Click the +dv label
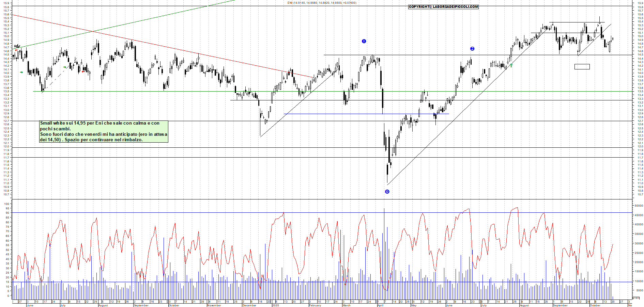The height and width of the screenshot is (307, 644). click(x=17, y=46)
